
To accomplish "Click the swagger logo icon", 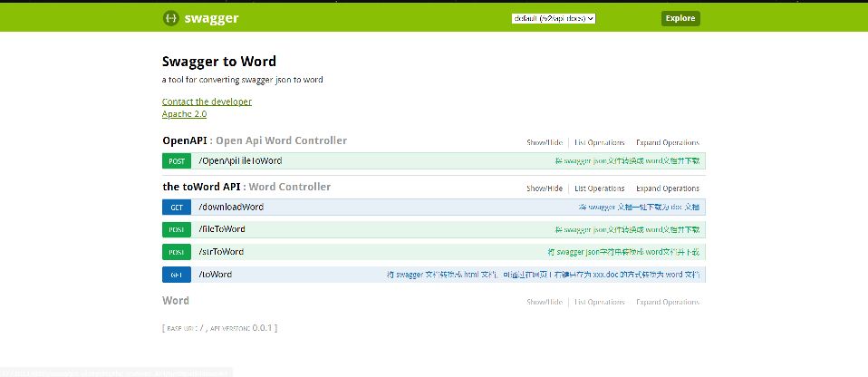I will pyautogui.click(x=170, y=18).
